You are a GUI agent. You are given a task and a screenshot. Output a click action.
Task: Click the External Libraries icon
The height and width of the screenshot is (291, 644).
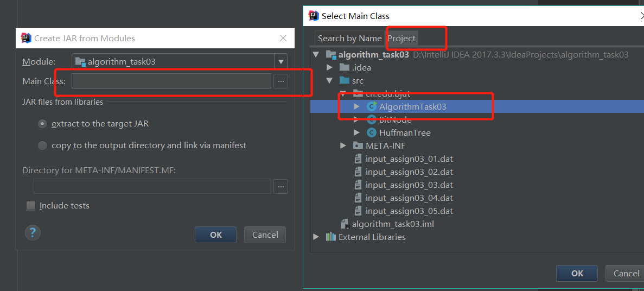(331, 237)
